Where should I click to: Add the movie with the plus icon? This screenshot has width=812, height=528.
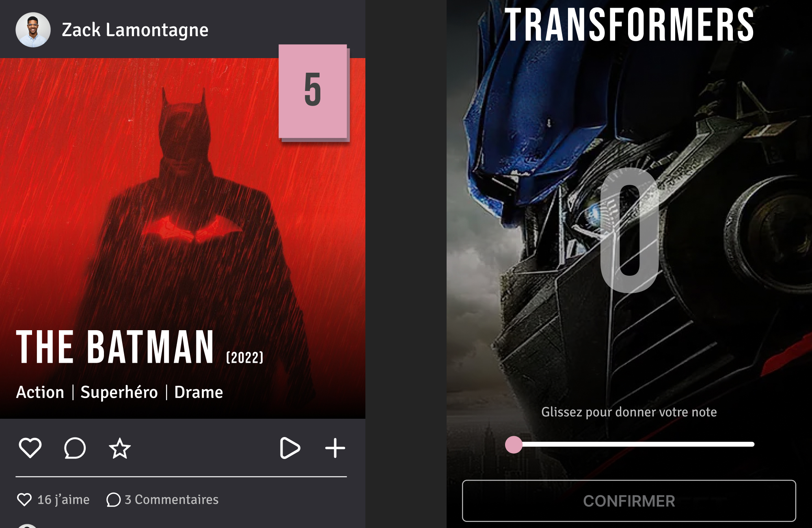click(x=335, y=448)
